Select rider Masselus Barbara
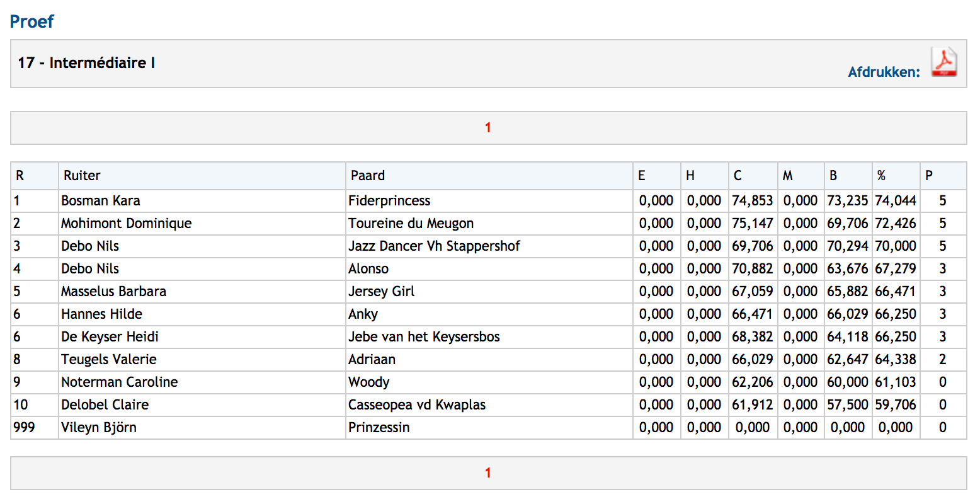 [114, 292]
